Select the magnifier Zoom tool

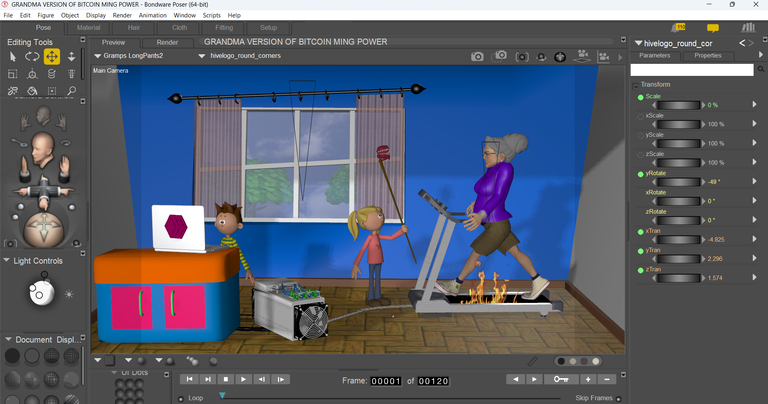click(x=71, y=91)
